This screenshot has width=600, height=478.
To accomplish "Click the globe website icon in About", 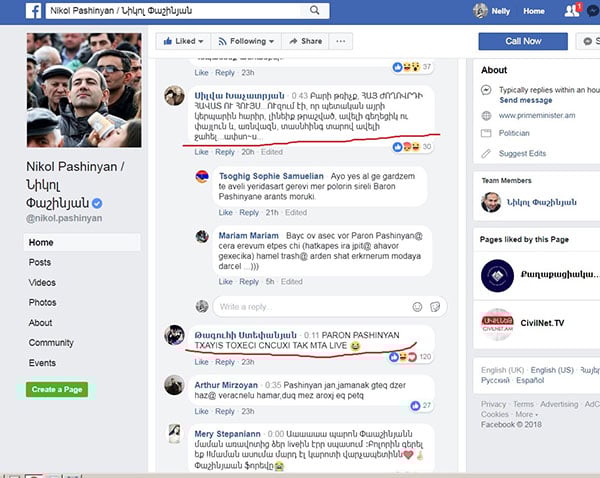I will [486, 116].
